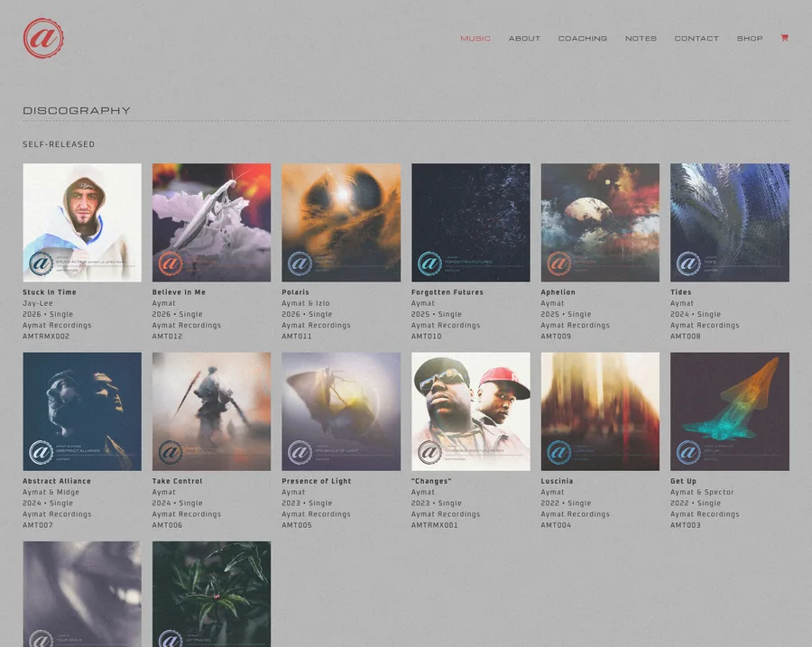The height and width of the screenshot is (647, 812).
Task: Click the "Changes" title text
Action: 431,481
